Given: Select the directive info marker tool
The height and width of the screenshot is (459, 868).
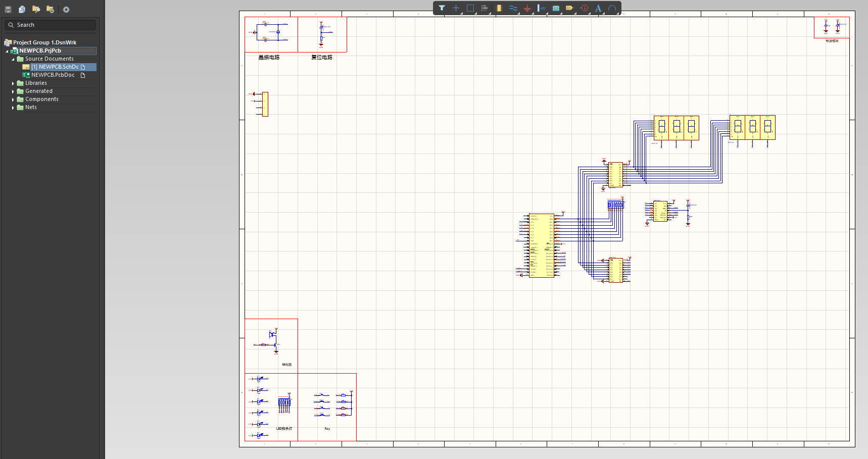Looking at the screenshot, I should (585, 8).
